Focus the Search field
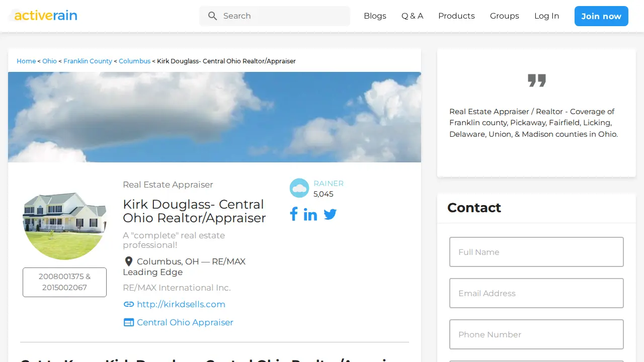 coord(275,16)
